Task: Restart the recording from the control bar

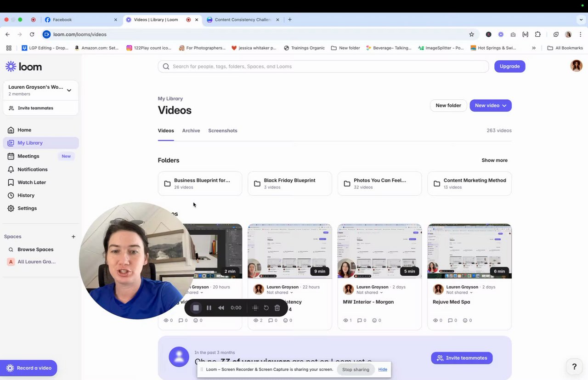Action: pos(266,308)
